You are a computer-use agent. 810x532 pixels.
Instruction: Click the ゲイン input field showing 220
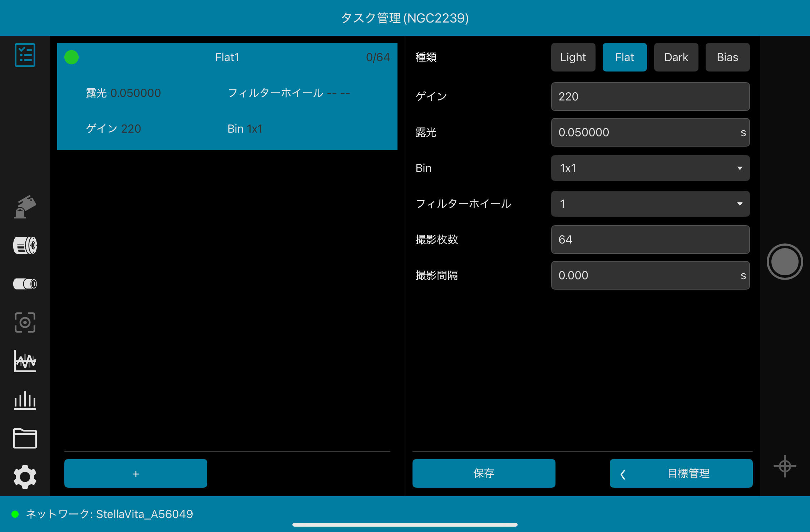pos(650,97)
